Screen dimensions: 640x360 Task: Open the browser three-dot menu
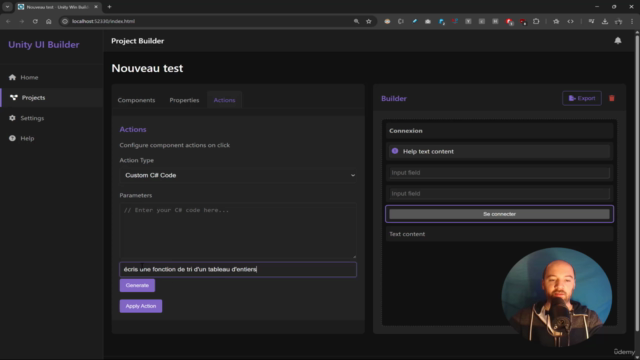coord(632,21)
